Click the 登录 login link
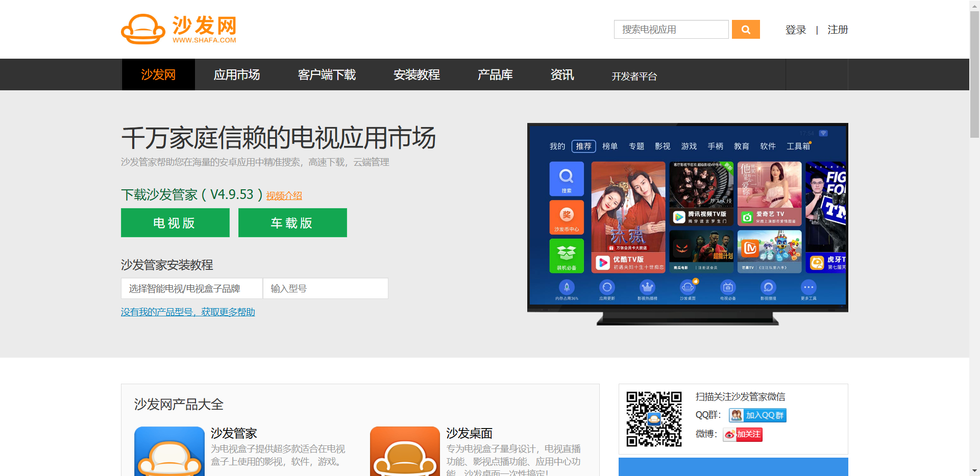980x476 pixels. pos(795,30)
